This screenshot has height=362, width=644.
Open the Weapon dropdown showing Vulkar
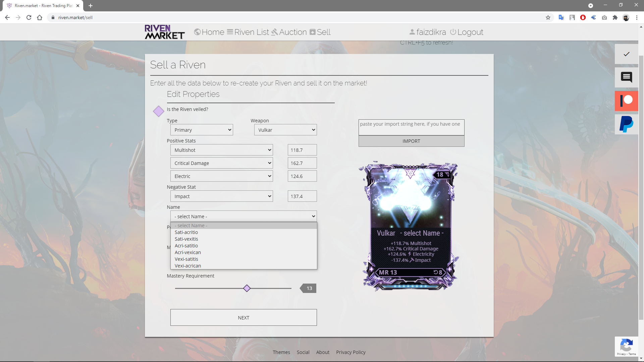click(x=285, y=130)
